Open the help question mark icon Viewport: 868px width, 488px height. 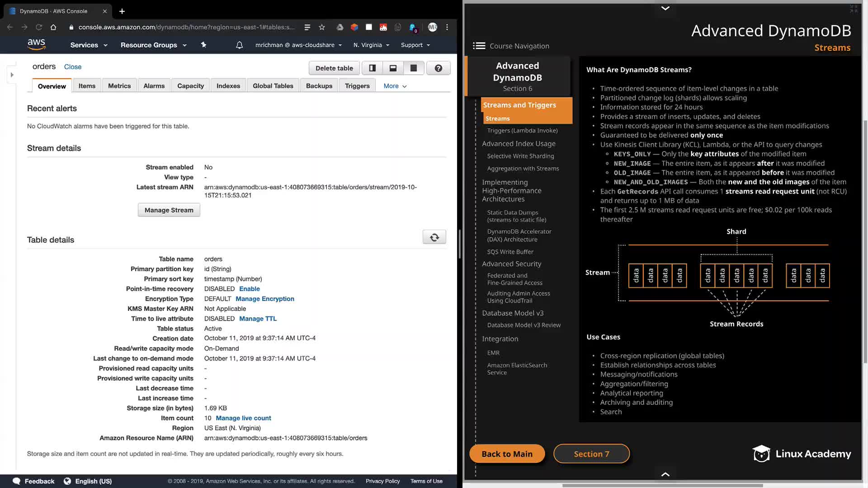[x=438, y=68]
